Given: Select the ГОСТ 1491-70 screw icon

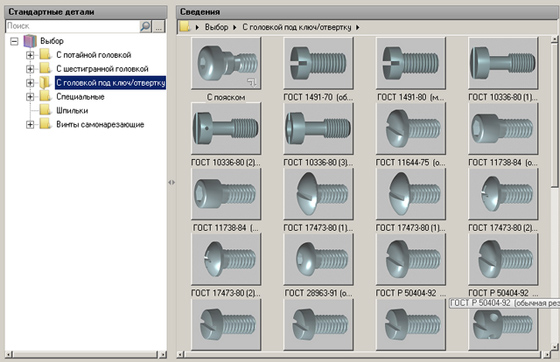Looking at the screenshot, I should pos(318,63).
